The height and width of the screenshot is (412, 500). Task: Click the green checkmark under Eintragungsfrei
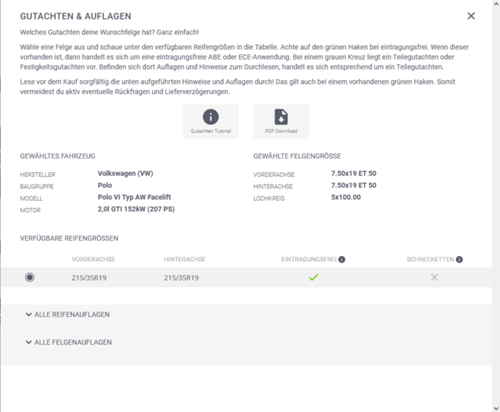pyautogui.click(x=313, y=277)
